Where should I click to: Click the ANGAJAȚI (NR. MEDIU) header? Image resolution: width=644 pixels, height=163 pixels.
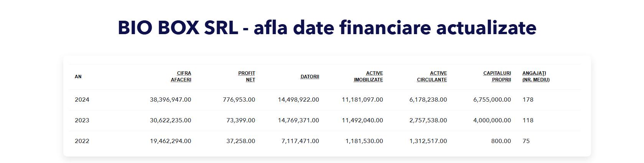point(536,76)
